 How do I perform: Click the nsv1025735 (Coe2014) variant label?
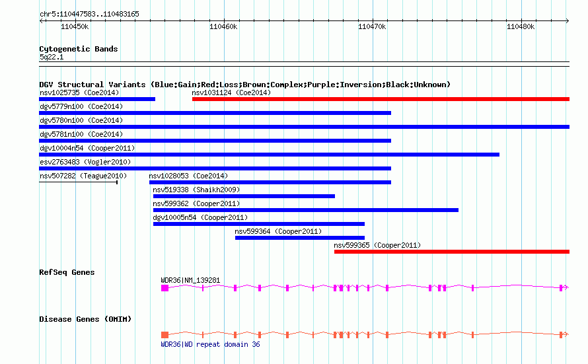[79, 92]
